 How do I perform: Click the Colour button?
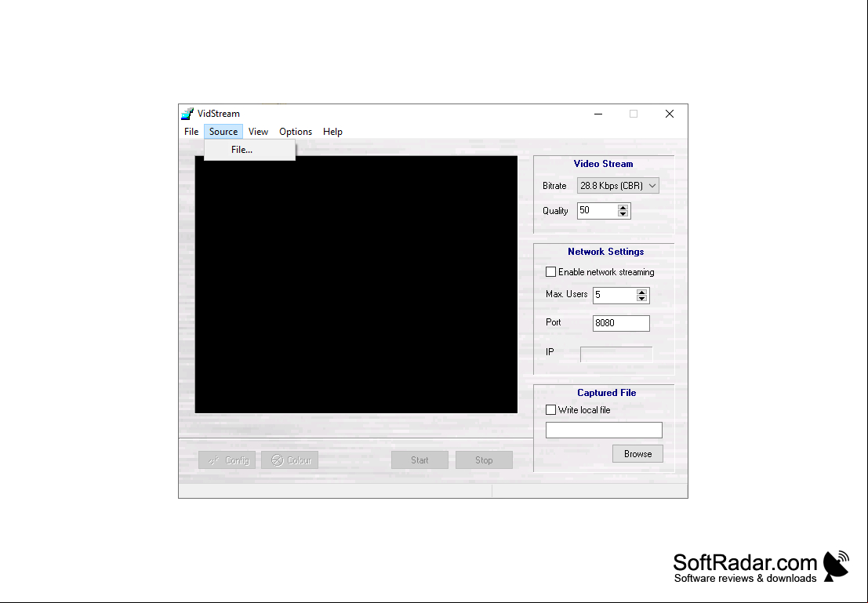(289, 460)
